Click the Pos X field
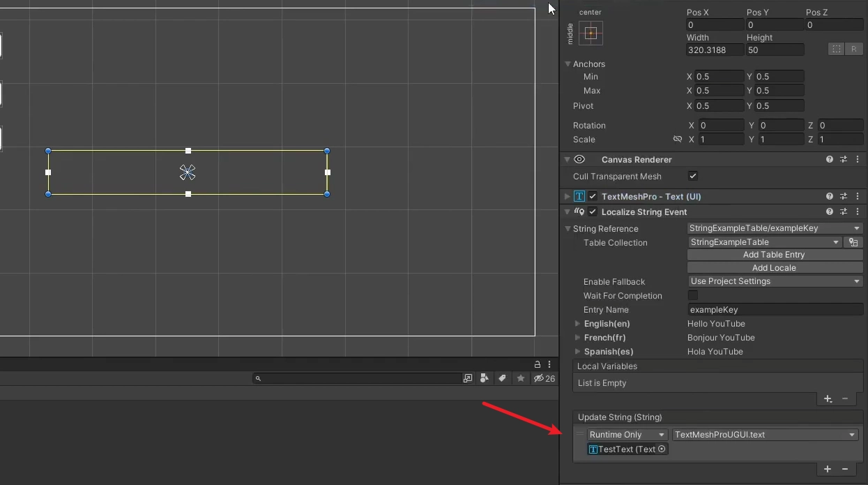The height and width of the screenshot is (485, 868). [x=715, y=25]
